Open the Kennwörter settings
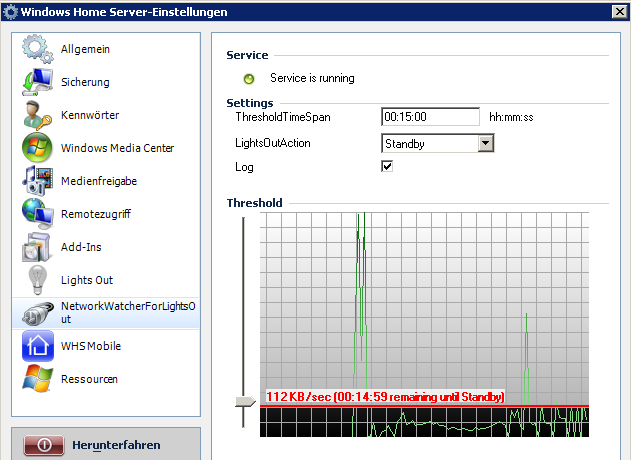This screenshot has height=460, width=631. coord(90,115)
